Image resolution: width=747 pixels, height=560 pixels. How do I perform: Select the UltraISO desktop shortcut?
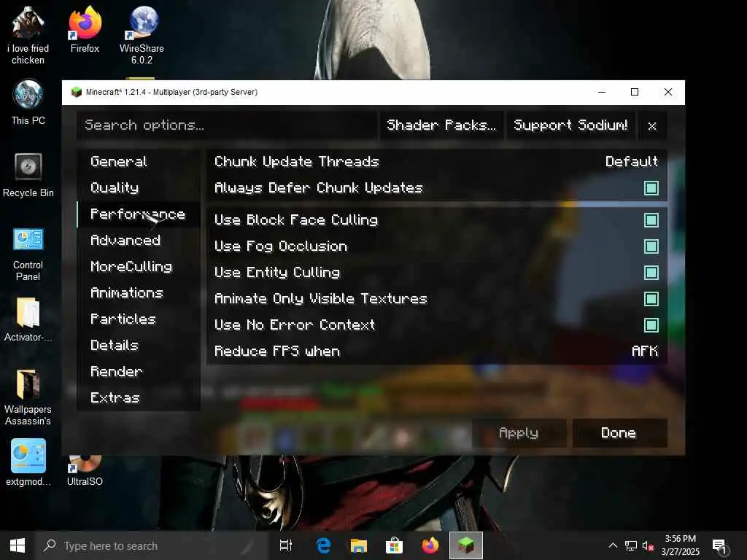pos(85,472)
